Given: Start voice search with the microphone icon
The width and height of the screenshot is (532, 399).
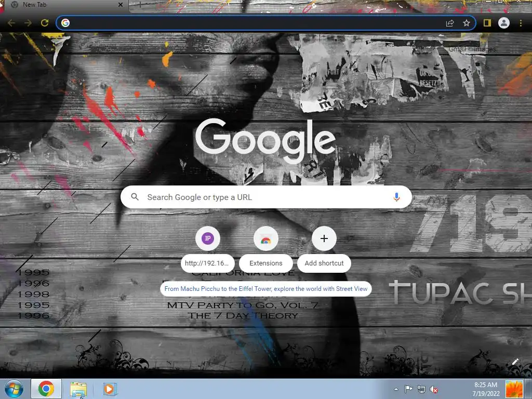Looking at the screenshot, I should pyautogui.click(x=396, y=197).
